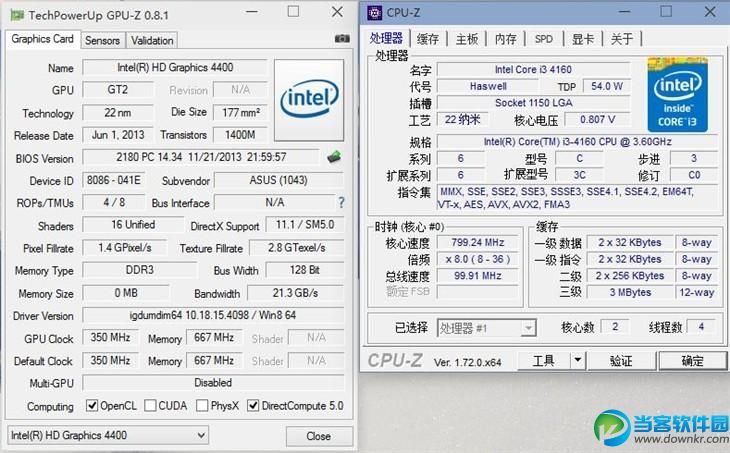Click the Multi-GPU Disabled field
Image resolution: width=730 pixels, height=453 pixels.
(x=213, y=383)
